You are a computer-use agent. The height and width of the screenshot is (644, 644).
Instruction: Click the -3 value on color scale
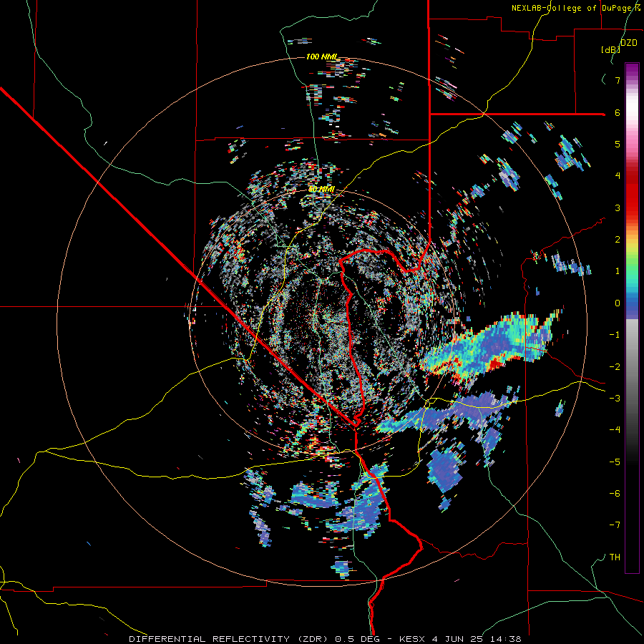pos(615,398)
